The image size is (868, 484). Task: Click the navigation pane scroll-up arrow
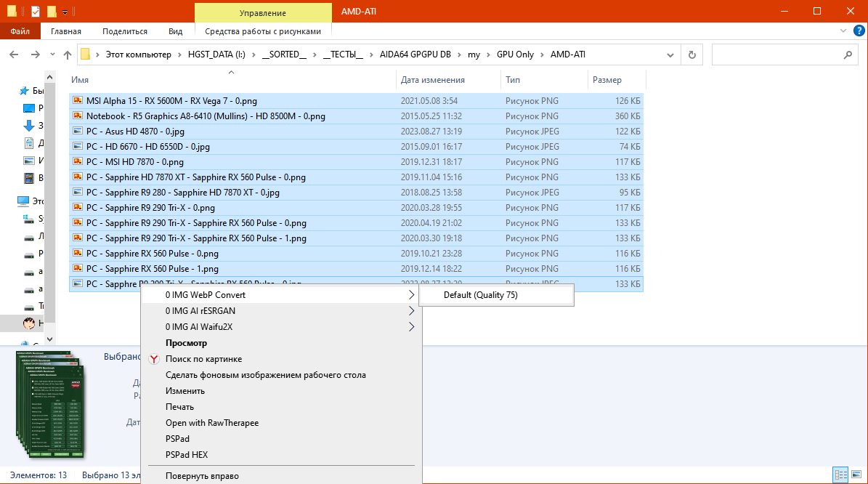click(50, 77)
